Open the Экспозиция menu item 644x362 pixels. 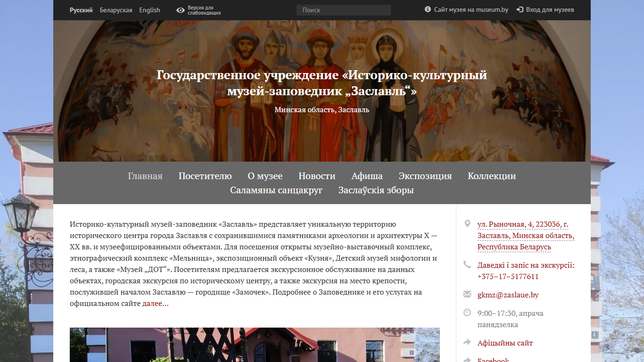(x=425, y=176)
